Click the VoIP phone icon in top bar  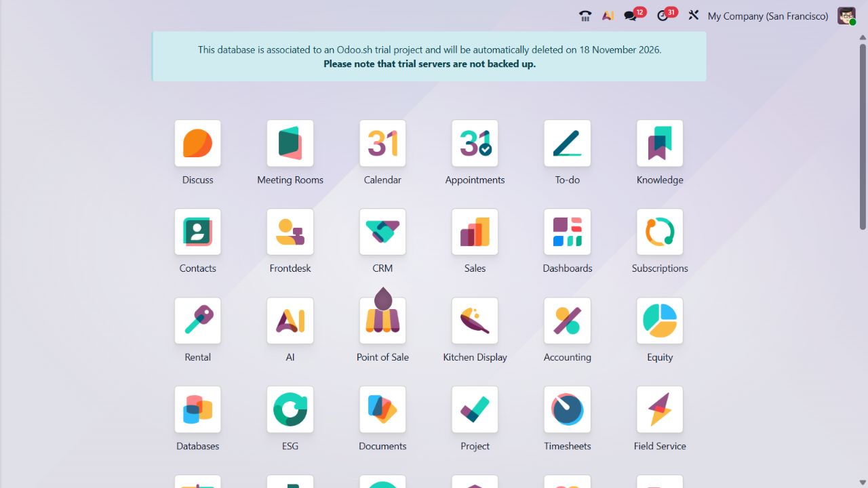pyautogui.click(x=585, y=16)
